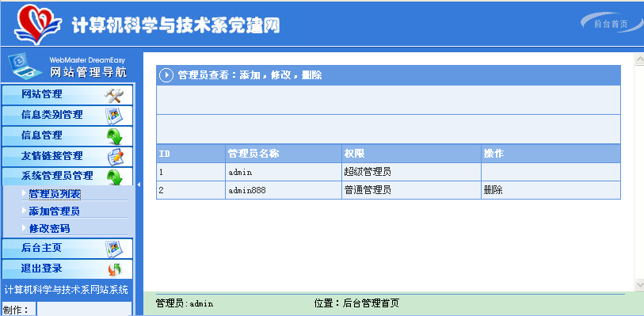Screen dimensions: 644x316
Task: Collapse the sidebar with the splitter arrow
Action: (x=139, y=185)
